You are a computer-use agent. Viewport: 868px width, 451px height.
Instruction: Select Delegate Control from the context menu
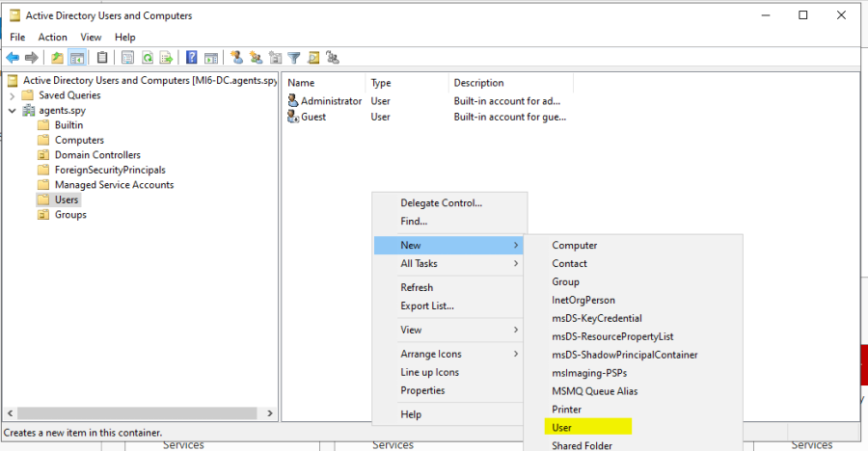coord(441,202)
